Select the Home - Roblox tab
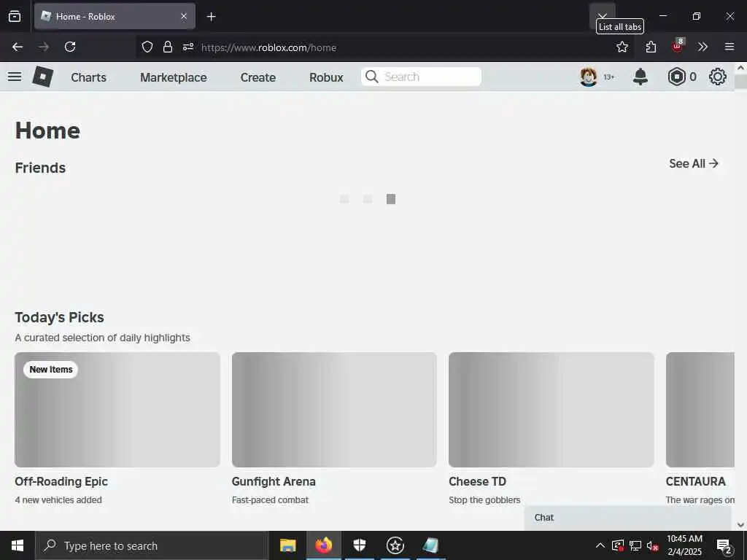Image resolution: width=747 pixels, height=560 pixels. point(115,16)
